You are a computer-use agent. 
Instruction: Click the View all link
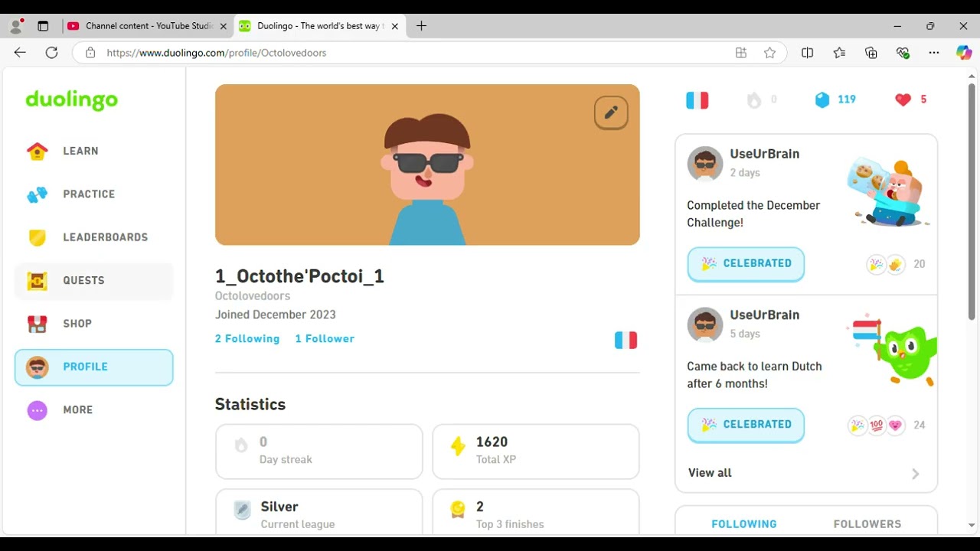pos(710,473)
